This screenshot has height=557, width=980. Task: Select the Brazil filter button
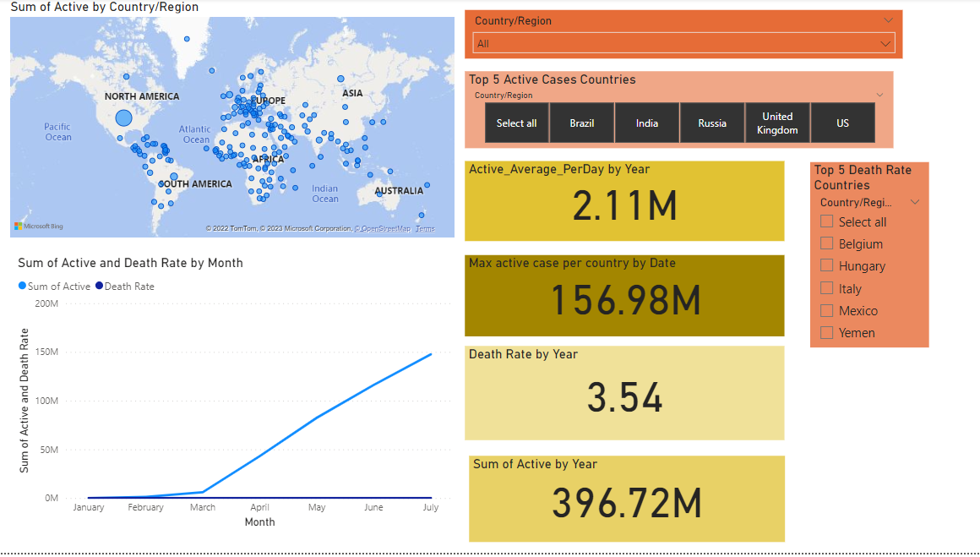[581, 122]
